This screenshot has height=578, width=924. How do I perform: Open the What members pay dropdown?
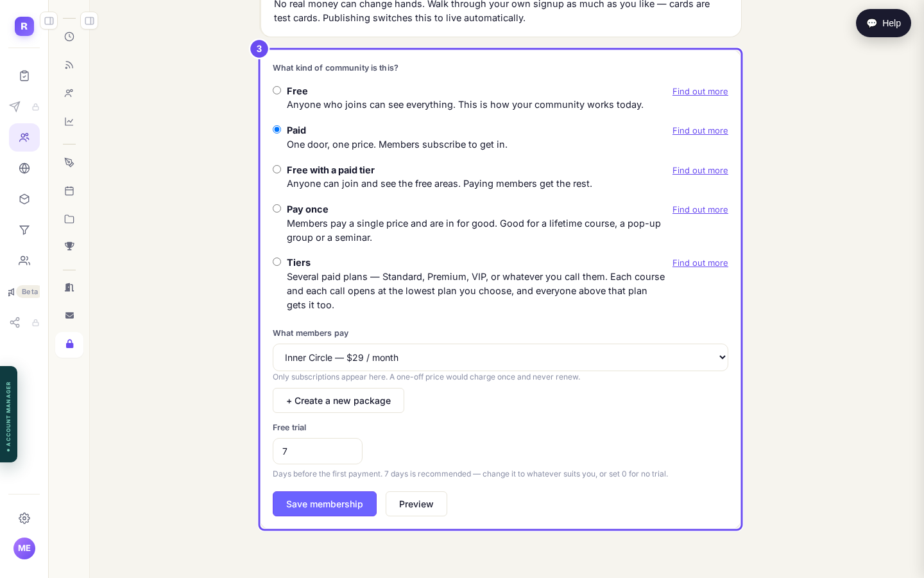click(x=501, y=358)
